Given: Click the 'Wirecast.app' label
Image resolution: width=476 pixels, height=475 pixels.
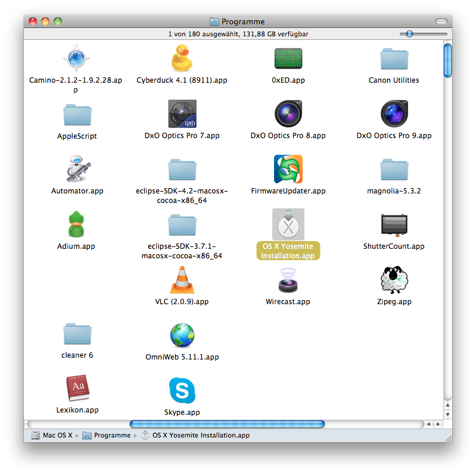Looking at the screenshot, I should [288, 302].
